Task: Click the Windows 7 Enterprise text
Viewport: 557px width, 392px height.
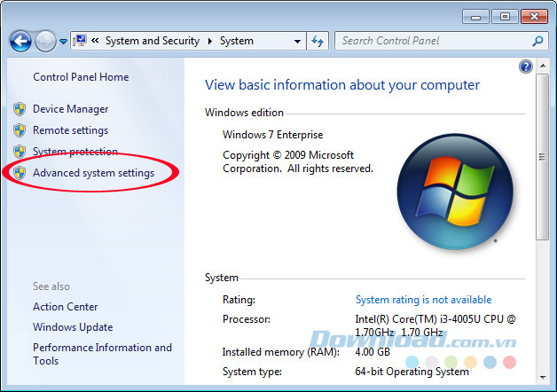Action: click(273, 135)
